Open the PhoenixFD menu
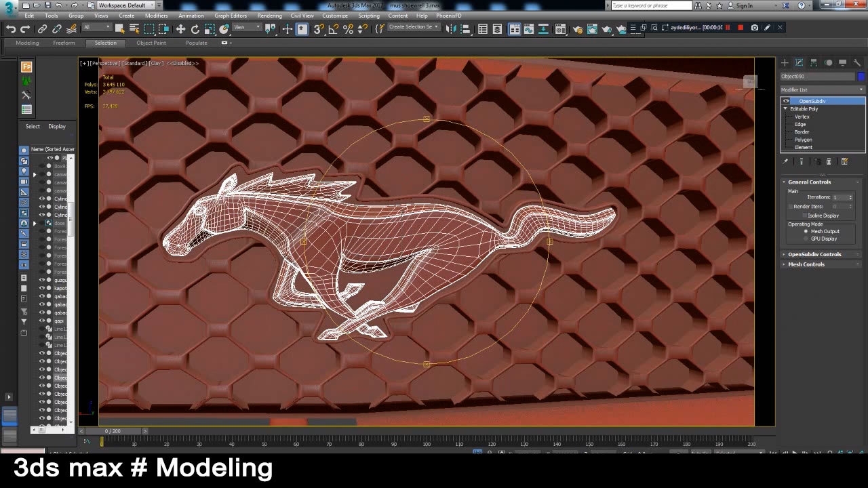The image size is (868, 488). 448,16
